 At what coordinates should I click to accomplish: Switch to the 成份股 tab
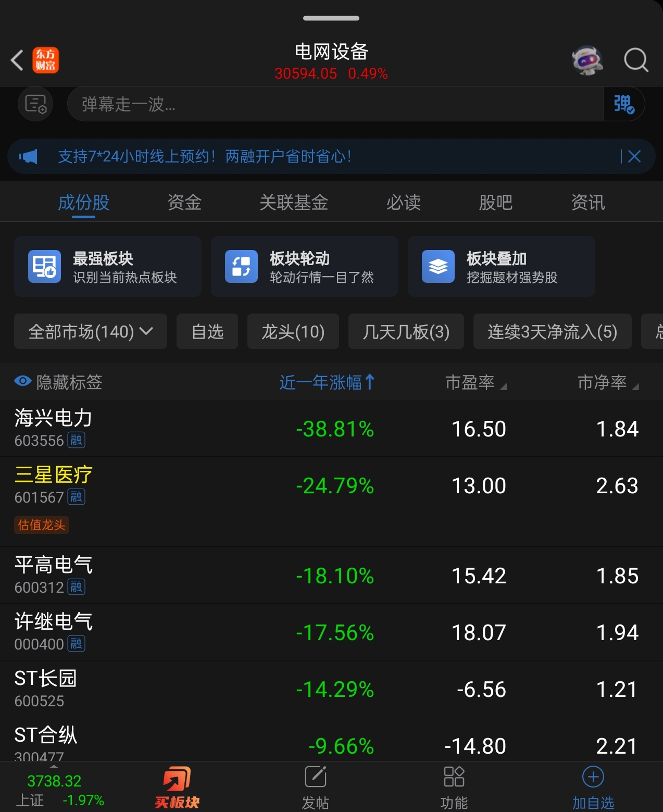pyautogui.click(x=83, y=202)
